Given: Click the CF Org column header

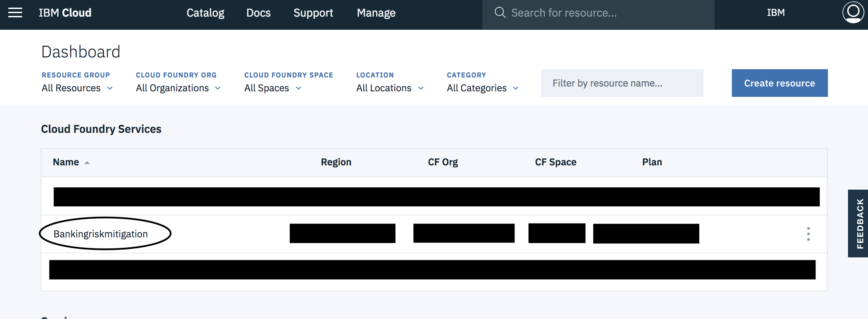Looking at the screenshot, I should pos(443,162).
